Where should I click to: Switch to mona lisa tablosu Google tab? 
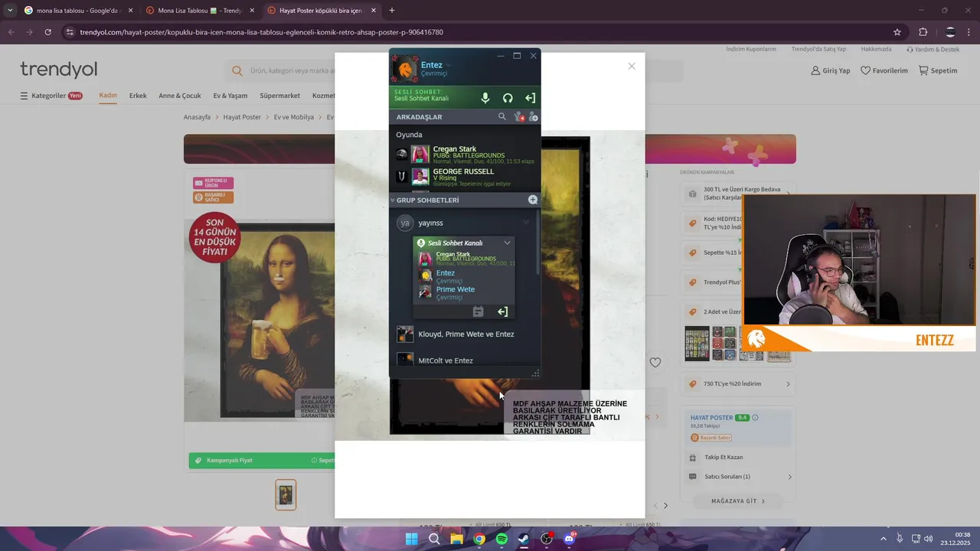pos(77,11)
